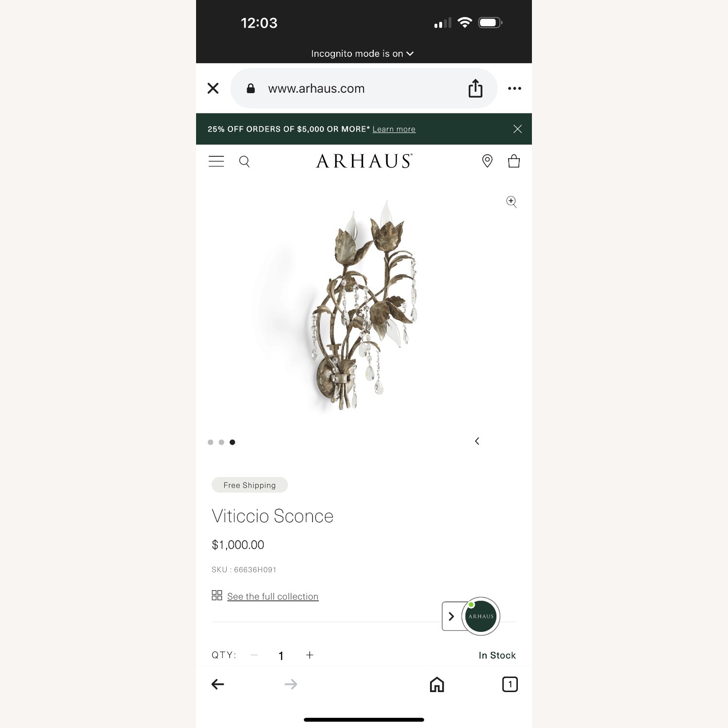Click the Learn more promo link
Image resolution: width=728 pixels, height=728 pixels.
click(x=394, y=129)
